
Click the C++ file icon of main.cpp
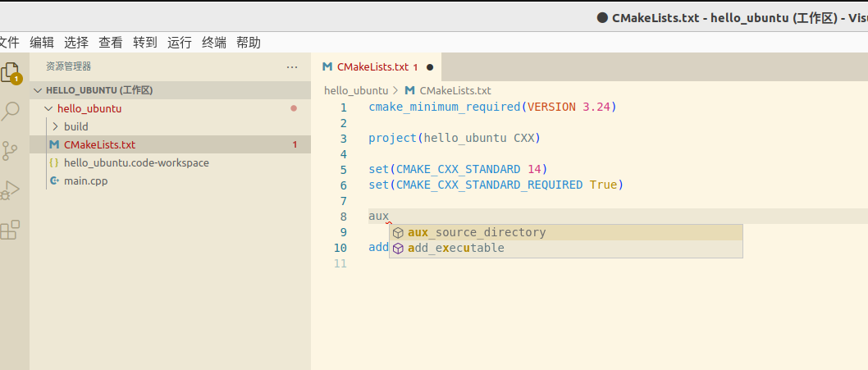point(54,180)
